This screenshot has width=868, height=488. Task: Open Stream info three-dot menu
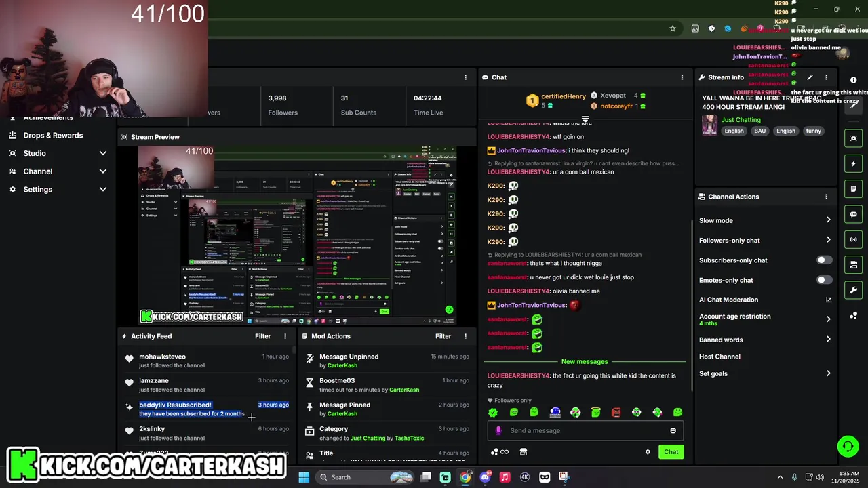(x=826, y=77)
